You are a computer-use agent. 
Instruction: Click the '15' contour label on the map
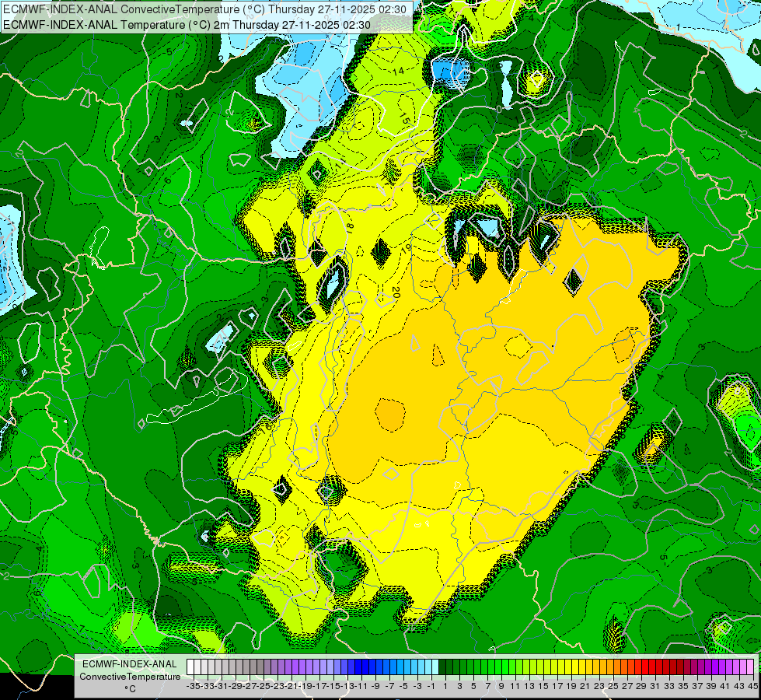click(403, 118)
